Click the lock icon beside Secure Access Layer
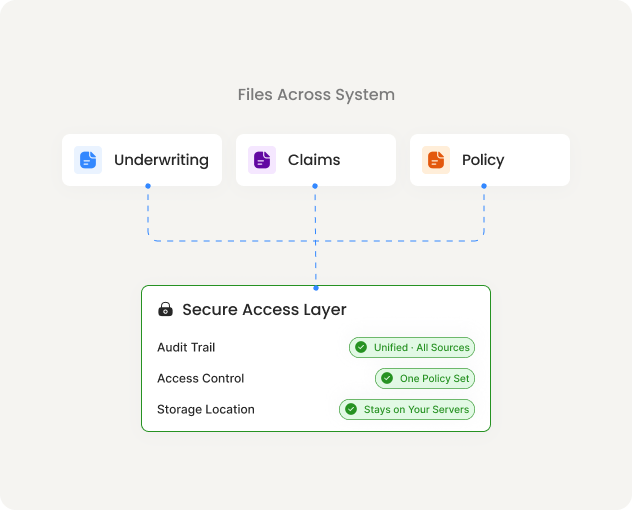The width and height of the screenshot is (632, 510). 166,310
